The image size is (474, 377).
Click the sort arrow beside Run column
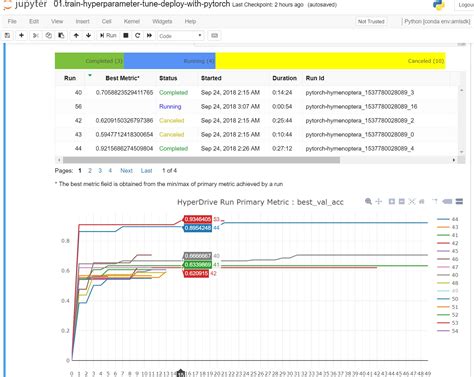pos(90,75)
